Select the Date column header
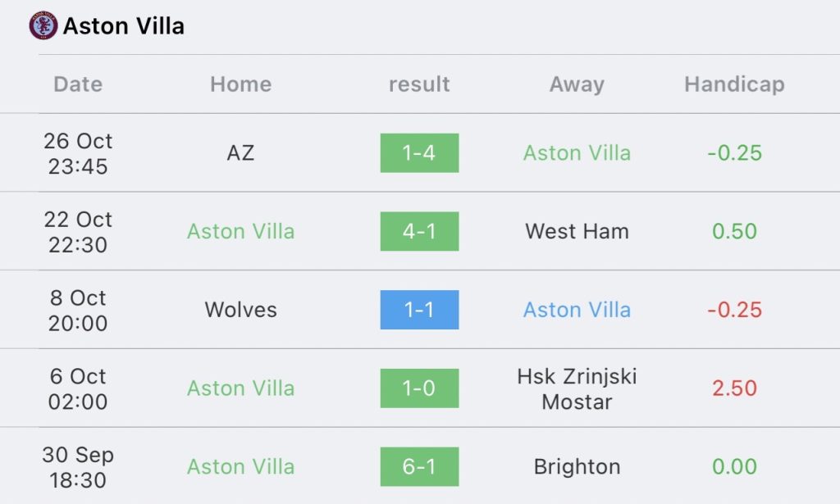Screen dimensions: 840x504 [78, 84]
